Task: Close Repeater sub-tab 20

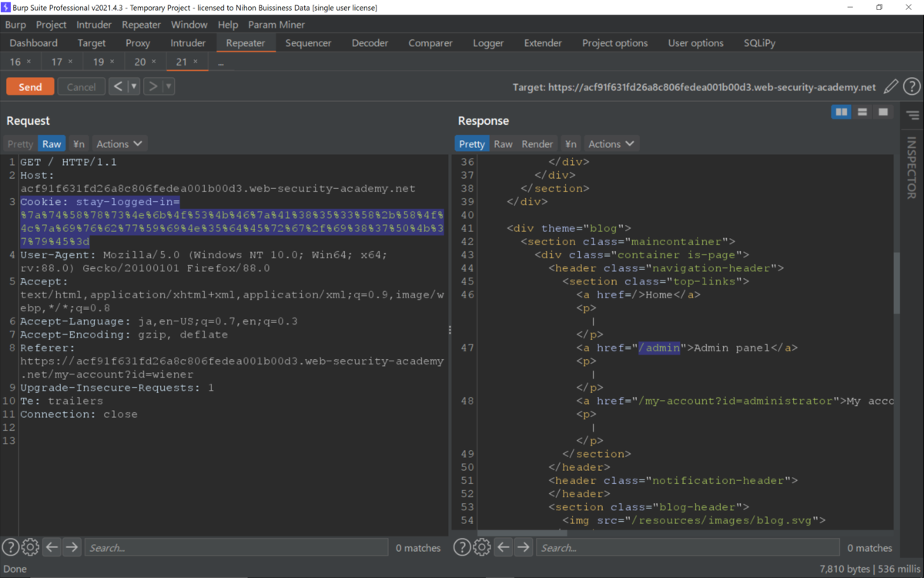Action: (x=154, y=62)
